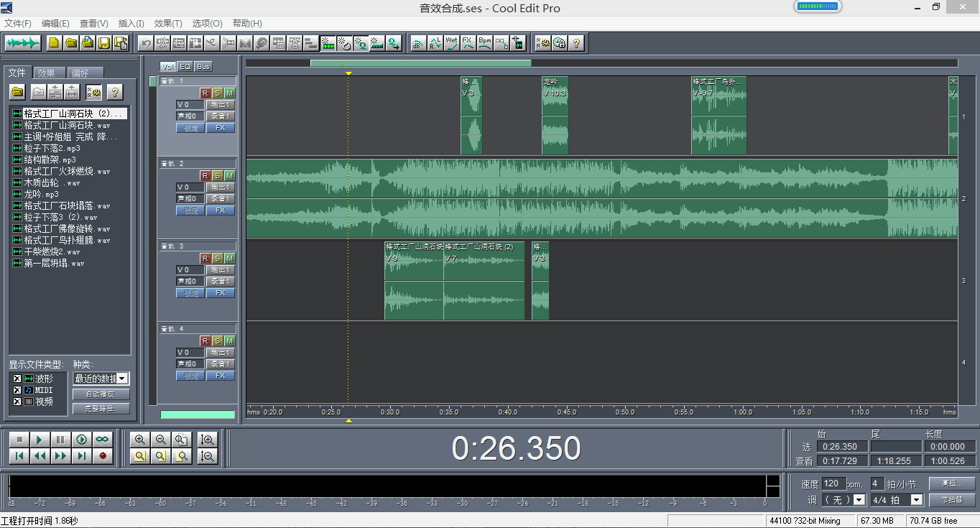Start playback with the play button
The height and width of the screenshot is (528, 980).
pyautogui.click(x=40, y=440)
